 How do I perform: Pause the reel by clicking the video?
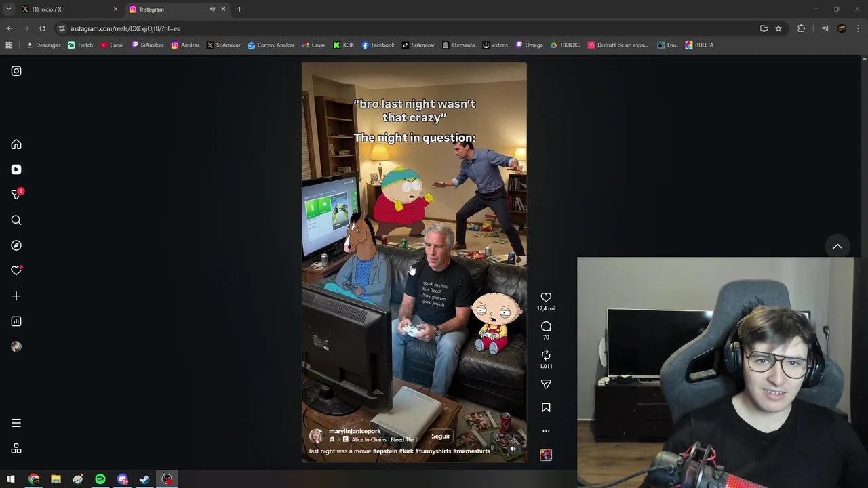coord(414,262)
